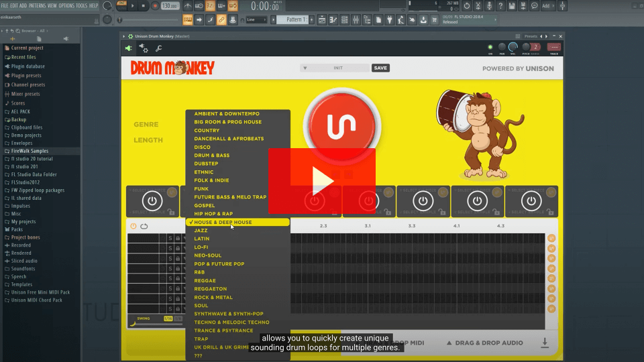Toggle the stamp tool icon in the toolbar

(233, 19)
